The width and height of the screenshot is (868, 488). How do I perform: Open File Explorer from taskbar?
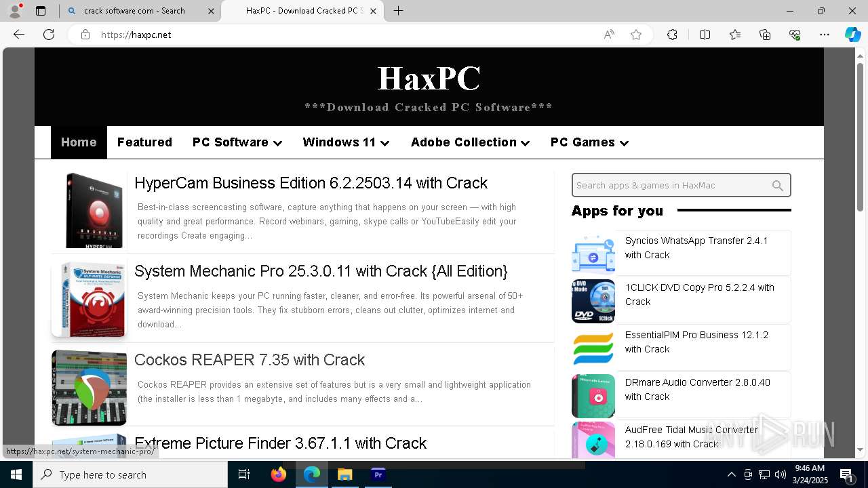[344, 474]
